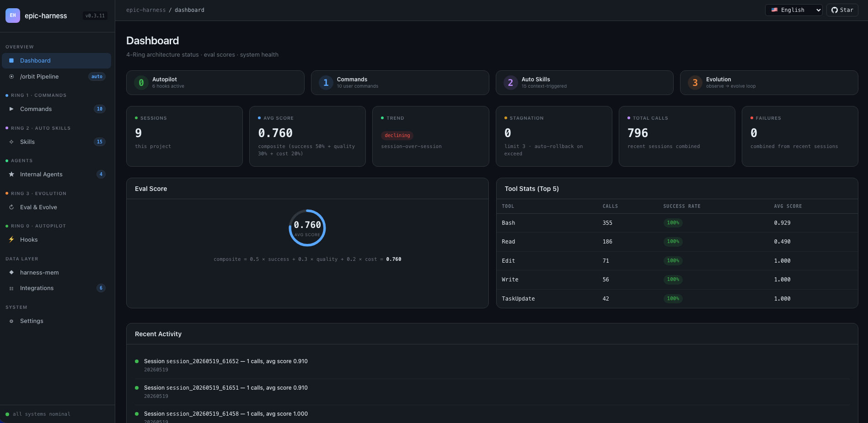Go to Skills in sidebar
This screenshot has height=423, width=868.
click(x=57, y=142)
